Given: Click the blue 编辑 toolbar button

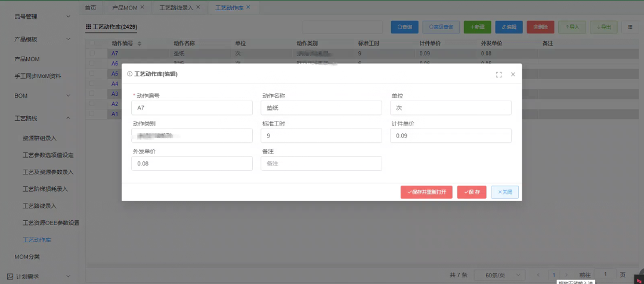Looking at the screenshot, I should (509, 27).
